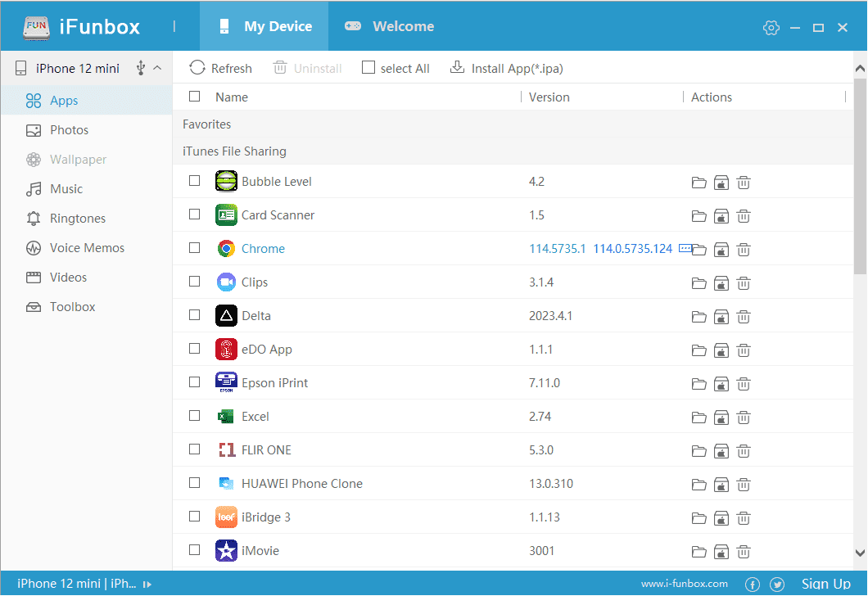
Task: Check the Excel row checkbox
Action: coord(194,416)
